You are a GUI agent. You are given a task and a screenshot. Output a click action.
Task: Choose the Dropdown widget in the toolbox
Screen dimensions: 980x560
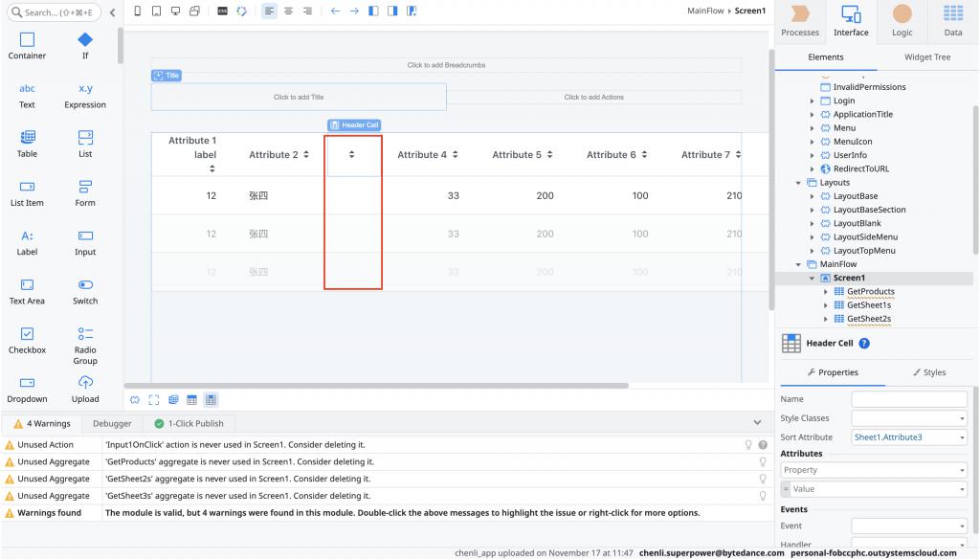coord(27,390)
